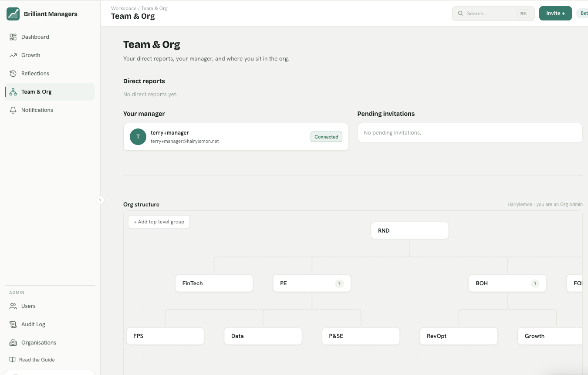Open the Audit Log admin page

coord(50,324)
